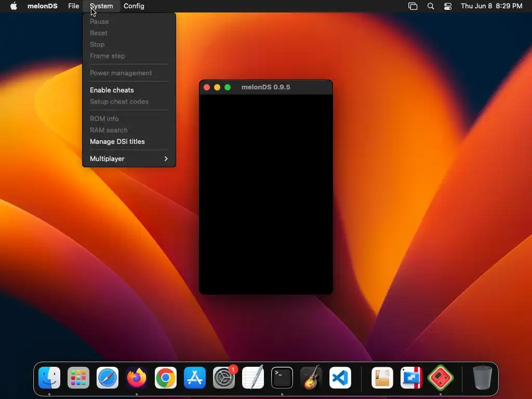Open Control Center icon
The height and width of the screenshot is (399, 532).
[448, 6]
